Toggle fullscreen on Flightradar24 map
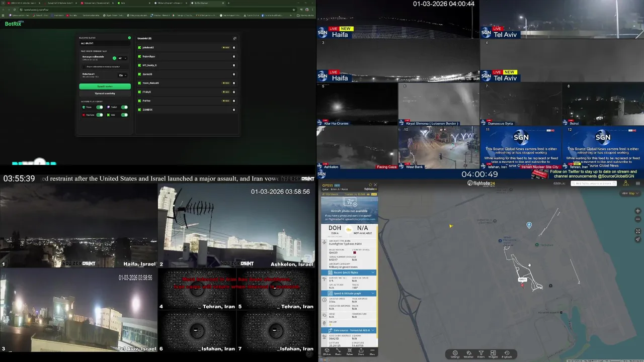Screen dimensions: 644x362 tap(638, 231)
